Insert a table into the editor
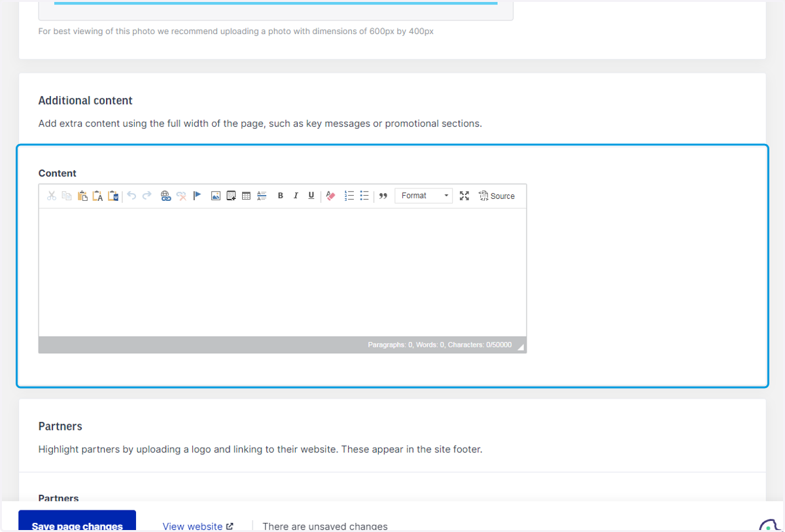The width and height of the screenshot is (785, 532). [x=246, y=196]
